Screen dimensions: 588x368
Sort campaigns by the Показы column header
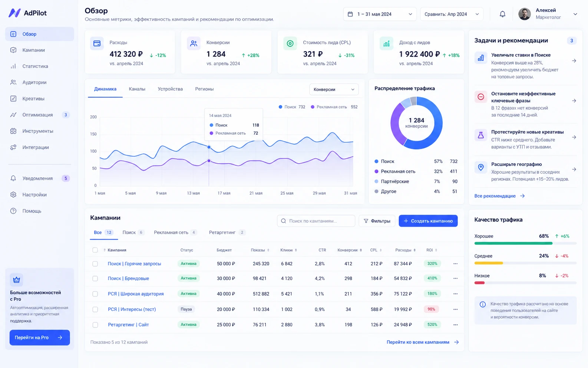(x=260, y=250)
